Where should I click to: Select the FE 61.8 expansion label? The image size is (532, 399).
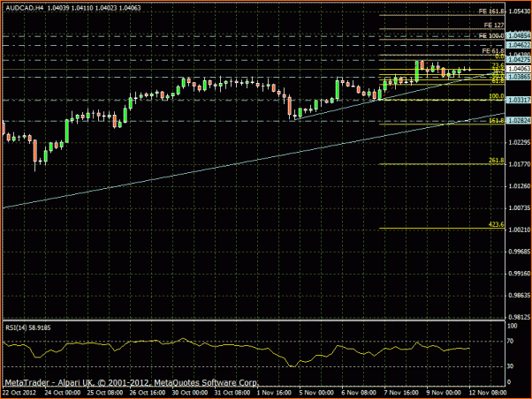pyautogui.click(x=492, y=51)
